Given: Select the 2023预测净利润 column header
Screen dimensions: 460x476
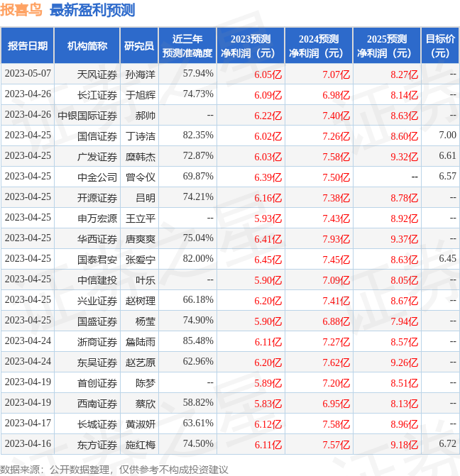Looking at the screenshot, I should (x=251, y=46).
